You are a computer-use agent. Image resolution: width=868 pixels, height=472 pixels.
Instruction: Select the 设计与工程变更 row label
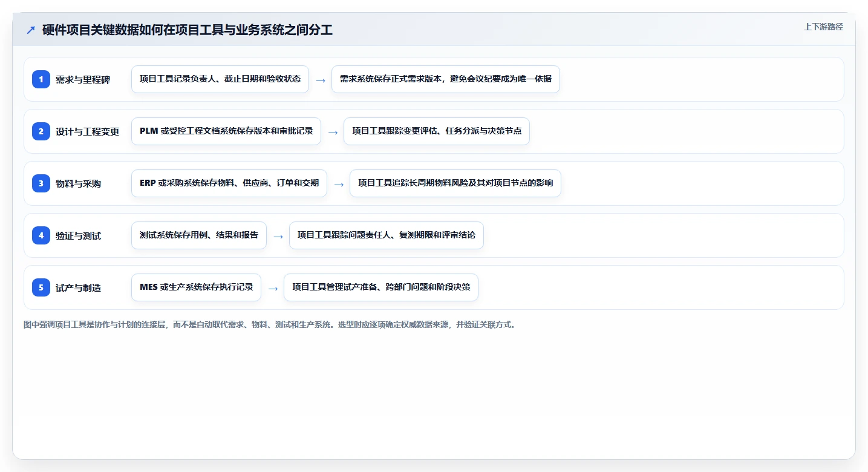[88, 131]
